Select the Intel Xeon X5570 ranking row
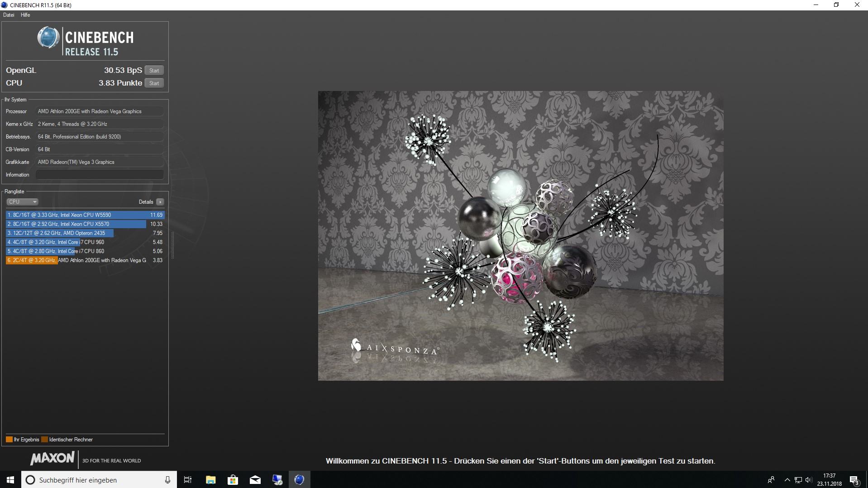The width and height of the screenshot is (868, 488). (x=85, y=224)
